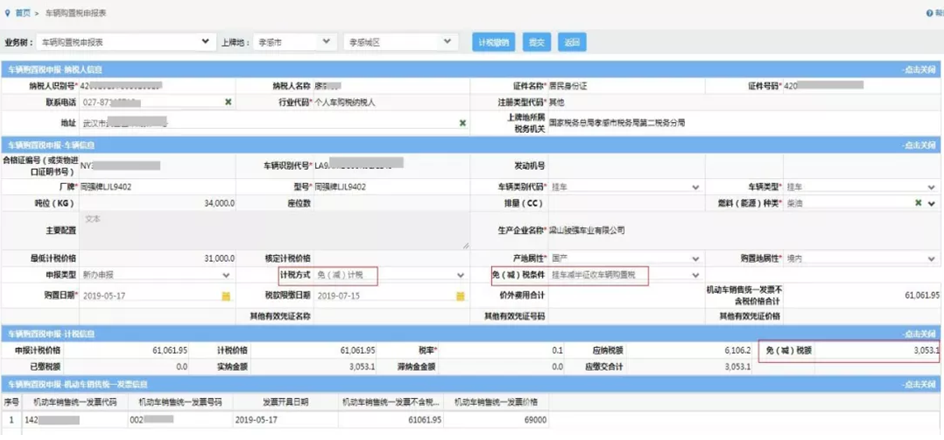Click the 厂牌 field showing 同强牌LJL9402
The height and width of the screenshot is (440, 944).
pyautogui.click(x=157, y=187)
